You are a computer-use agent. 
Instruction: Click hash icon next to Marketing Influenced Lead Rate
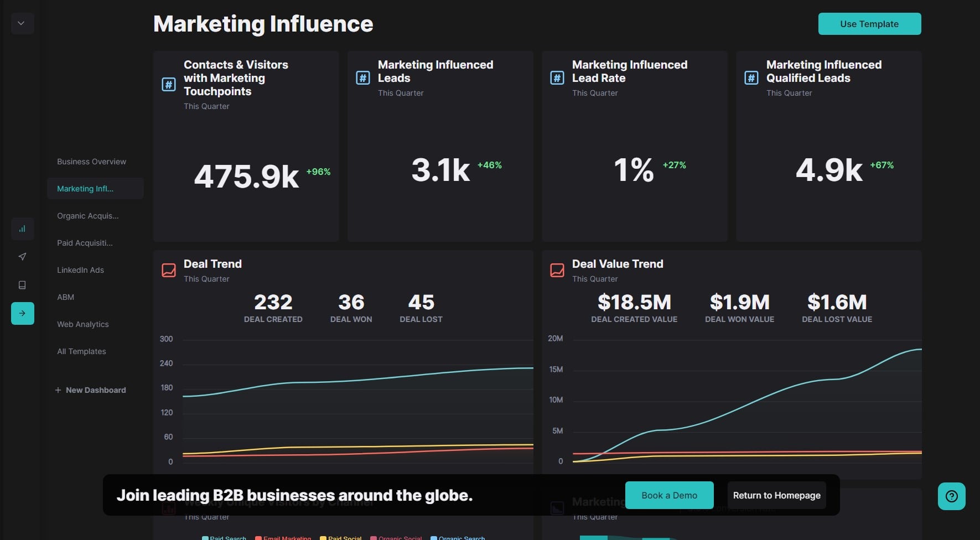pos(557,78)
